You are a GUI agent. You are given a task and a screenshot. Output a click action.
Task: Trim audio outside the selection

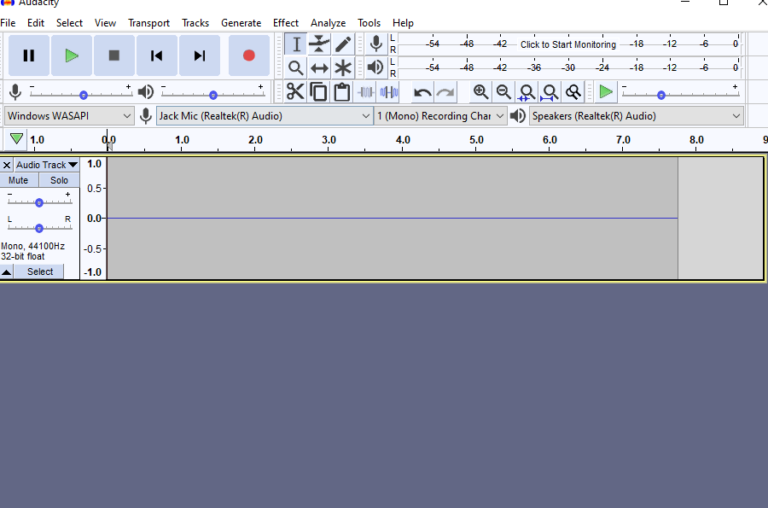pos(365,92)
